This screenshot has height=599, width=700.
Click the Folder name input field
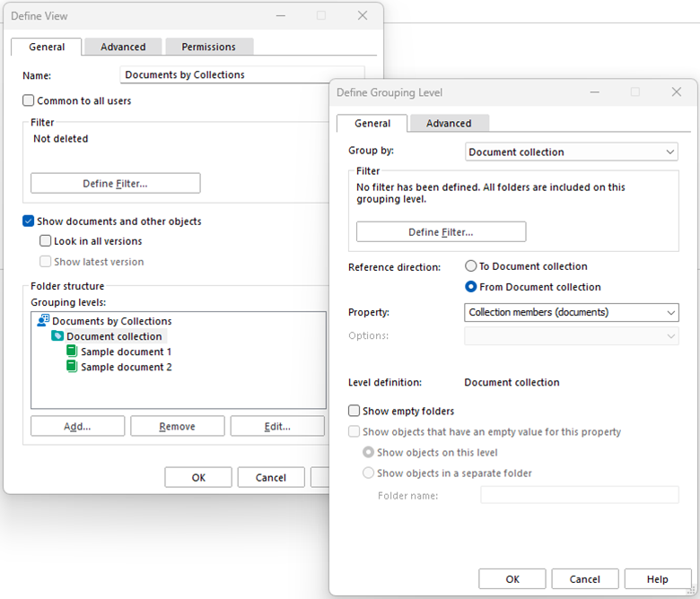pyautogui.click(x=580, y=495)
